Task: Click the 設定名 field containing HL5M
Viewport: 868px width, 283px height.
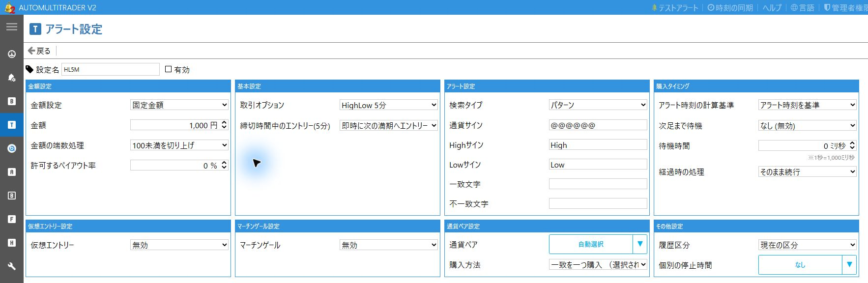Action: [x=111, y=69]
